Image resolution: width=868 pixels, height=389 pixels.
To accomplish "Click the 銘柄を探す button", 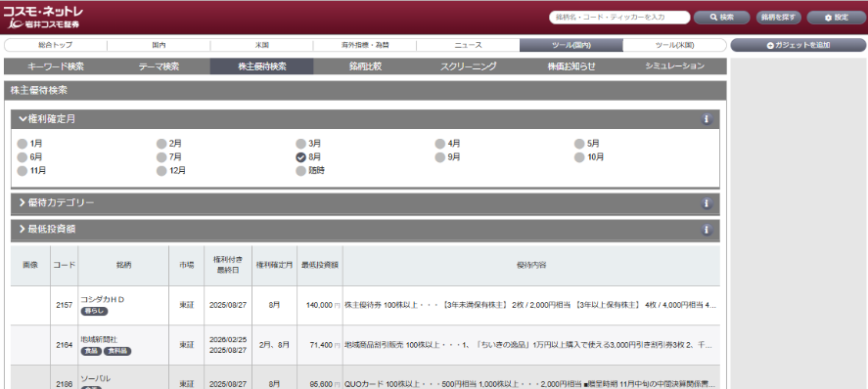I will tap(778, 18).
